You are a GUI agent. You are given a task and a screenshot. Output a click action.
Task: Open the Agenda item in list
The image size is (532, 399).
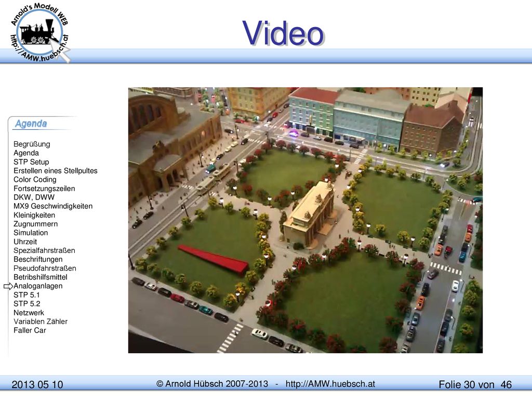[x=26, y=153]
